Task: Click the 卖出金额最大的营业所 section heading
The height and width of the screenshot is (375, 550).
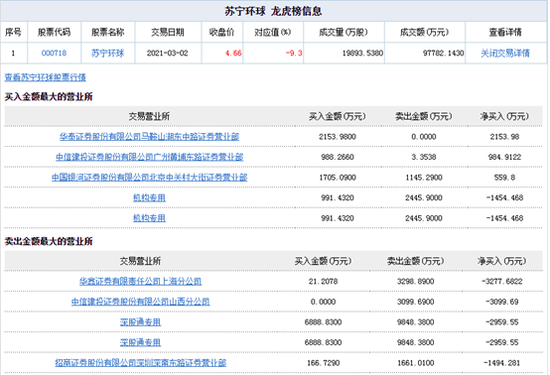Action: (x=48, y=241)
